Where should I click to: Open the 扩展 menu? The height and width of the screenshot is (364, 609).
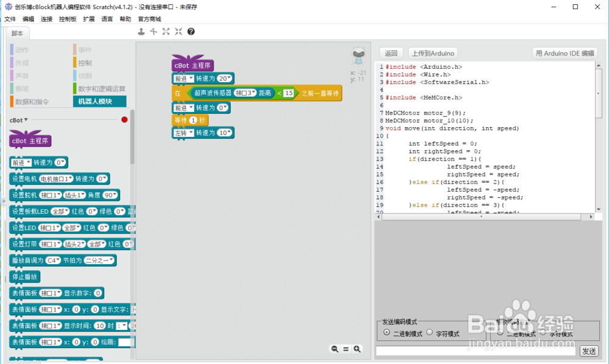click(88, 19)
